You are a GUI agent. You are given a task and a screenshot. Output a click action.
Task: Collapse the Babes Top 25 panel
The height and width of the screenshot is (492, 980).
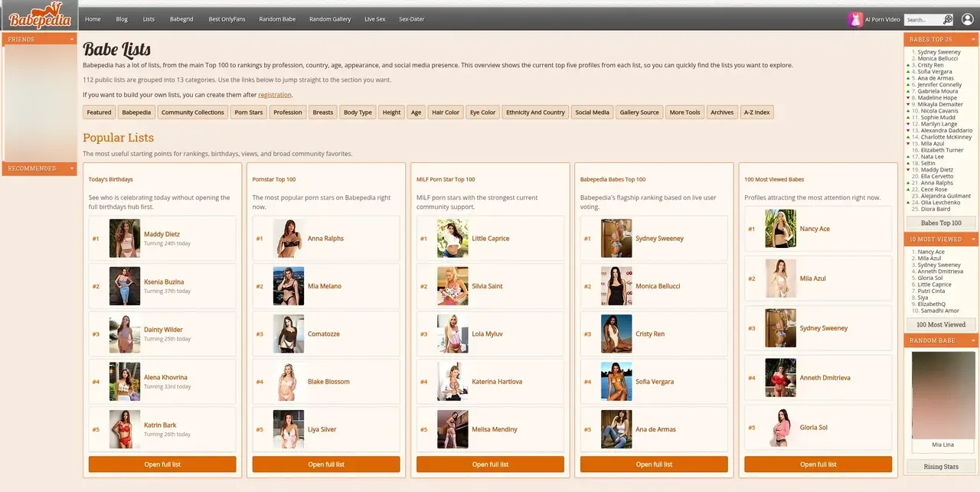pos(973,39)
